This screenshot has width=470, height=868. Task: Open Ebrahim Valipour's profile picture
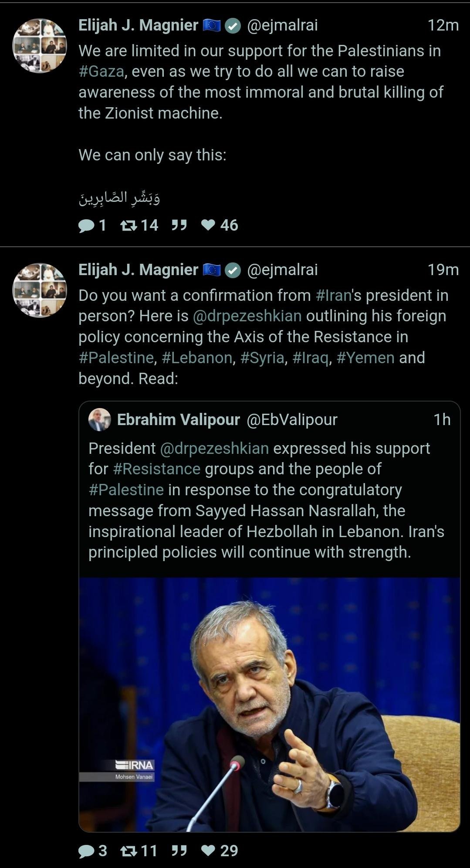click(100, 420)
